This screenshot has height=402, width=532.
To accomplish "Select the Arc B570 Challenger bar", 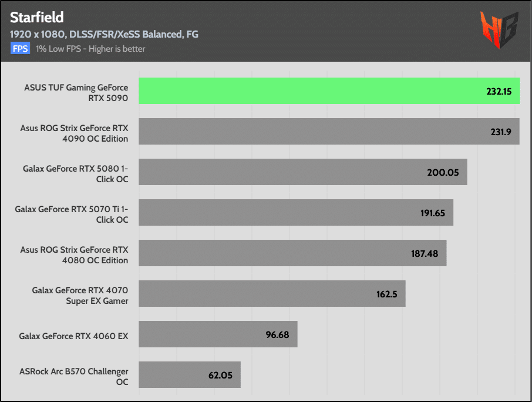I will [190, 374].
